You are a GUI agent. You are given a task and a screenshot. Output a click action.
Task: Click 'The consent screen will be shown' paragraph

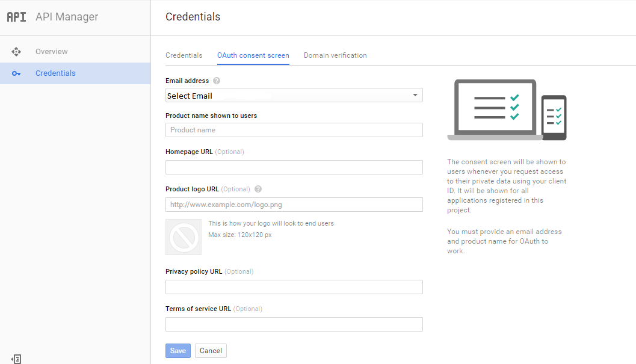coord(507,186)
